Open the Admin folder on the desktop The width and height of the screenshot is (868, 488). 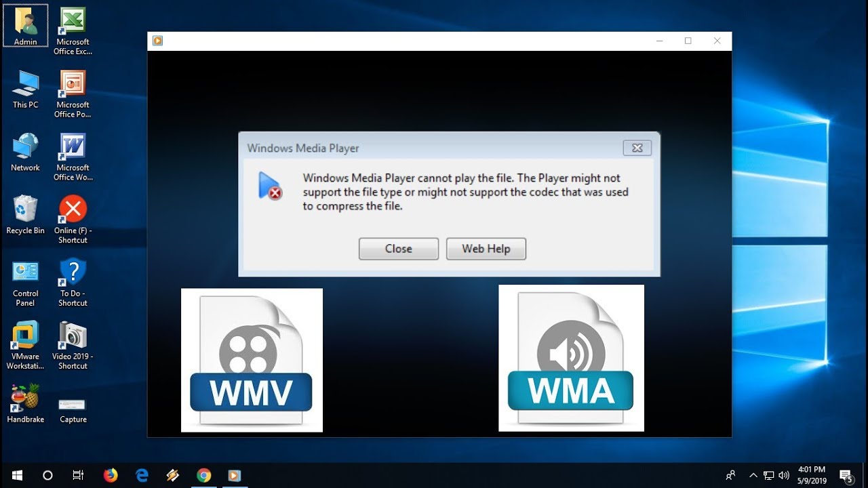click(26, 25)
